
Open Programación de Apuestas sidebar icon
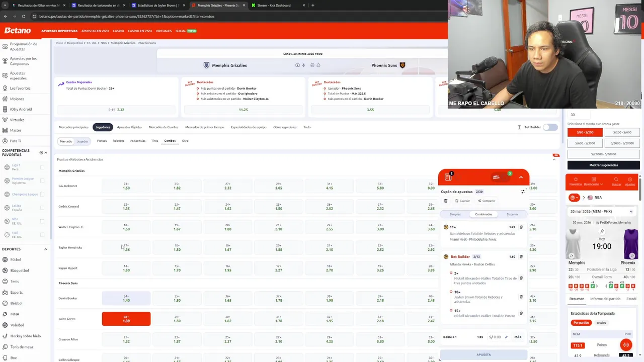pyautogui.click(x=5, y=47)
